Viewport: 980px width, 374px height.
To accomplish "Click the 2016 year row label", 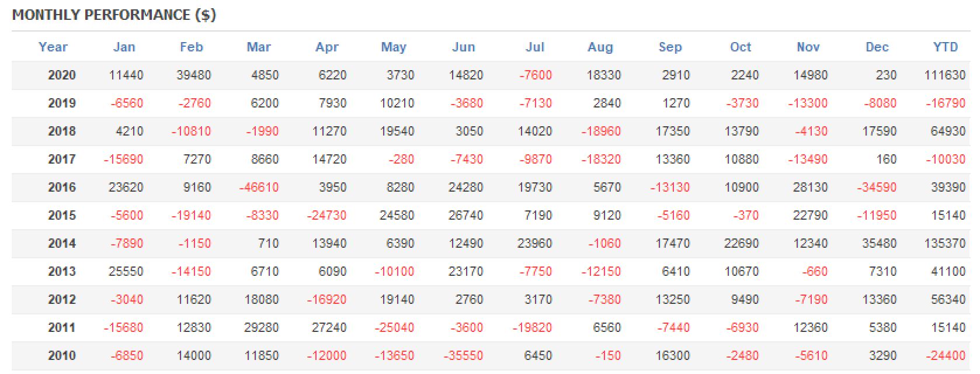I will [62, 188].
